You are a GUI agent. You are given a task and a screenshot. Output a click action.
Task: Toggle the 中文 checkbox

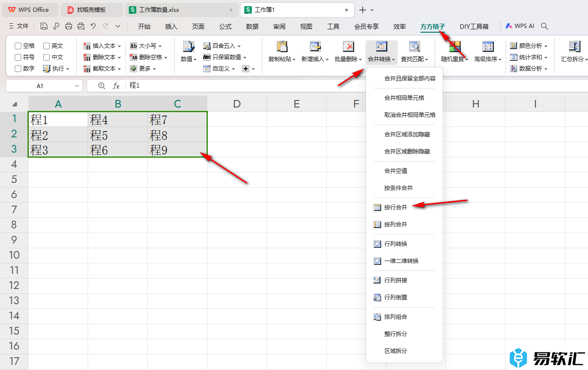click(46, 57)
